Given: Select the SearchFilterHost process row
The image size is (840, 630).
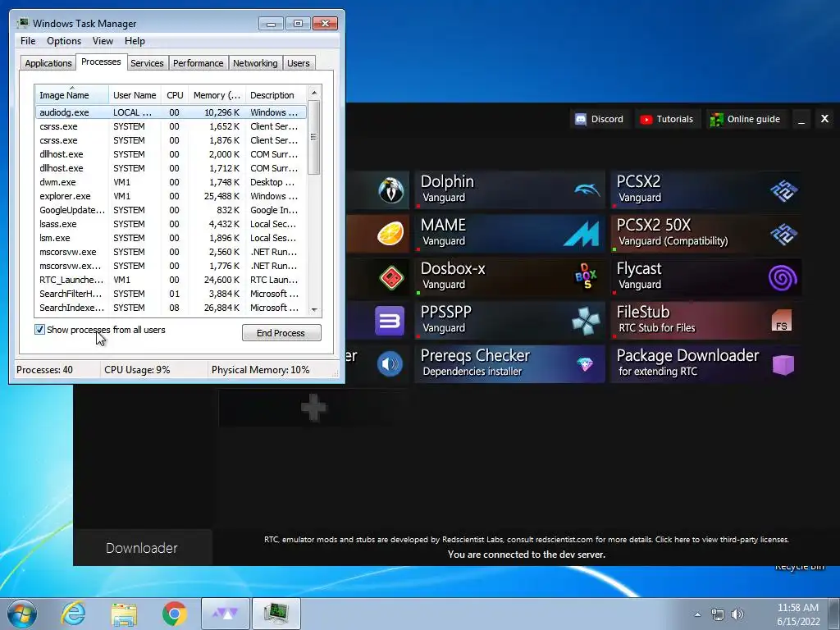Looking at the screenshot, I should pyautogui.click(x=171, y=294).
